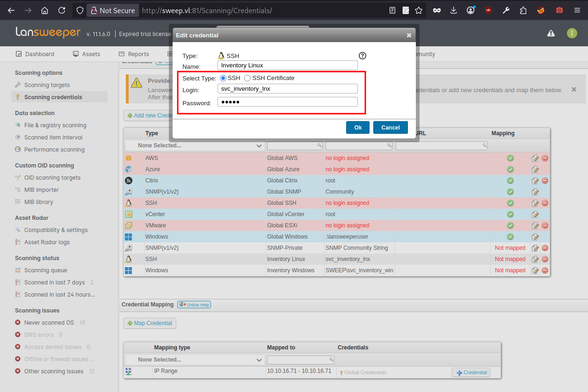Cancel the Edit credential dialog
Screen dimensions: 588x392
(390, 127)
